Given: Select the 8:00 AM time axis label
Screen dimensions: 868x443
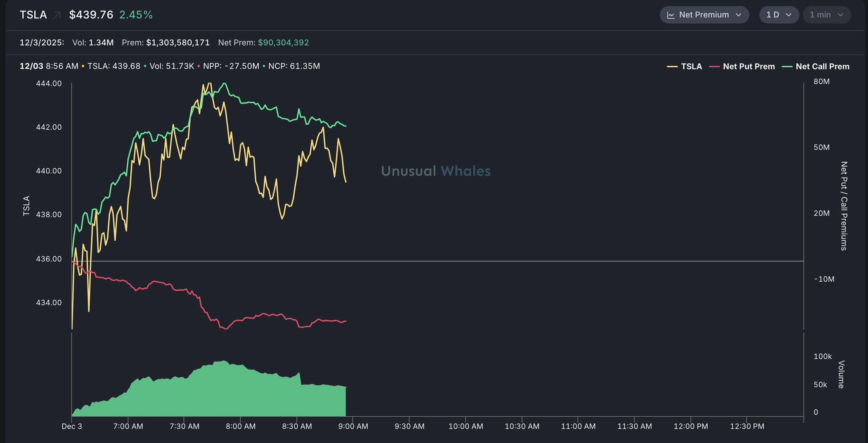Looking at the screenshot, I should 240,426.
